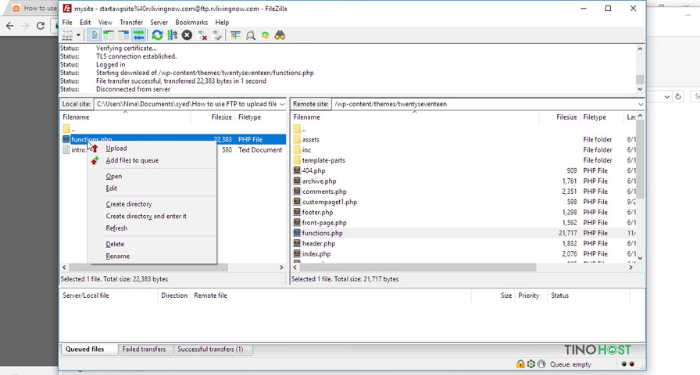Open the Site Manager icon
This screenshot has width=700, height=375.
(x=67, y=35)
